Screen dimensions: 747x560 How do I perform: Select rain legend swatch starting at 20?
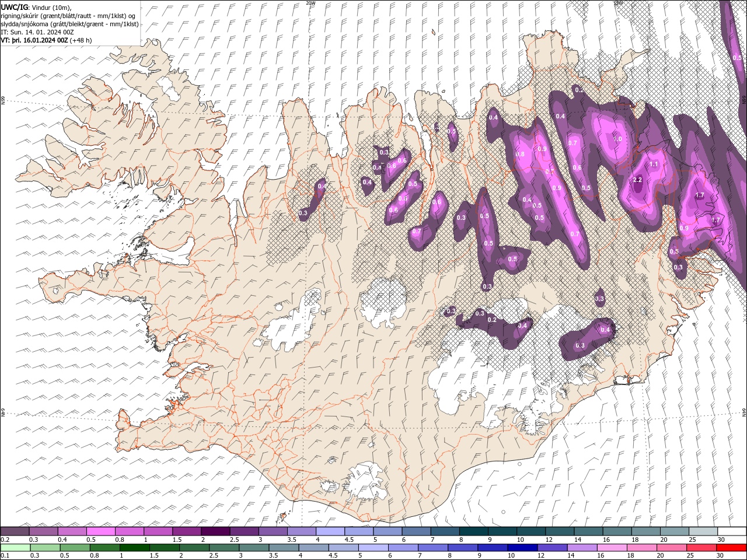[672, 548]
